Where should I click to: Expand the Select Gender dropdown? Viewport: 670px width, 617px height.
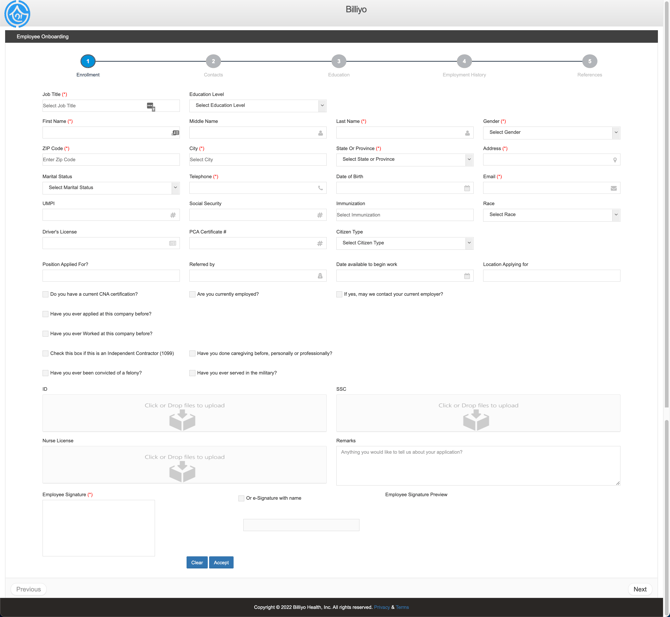click(551, 132)
